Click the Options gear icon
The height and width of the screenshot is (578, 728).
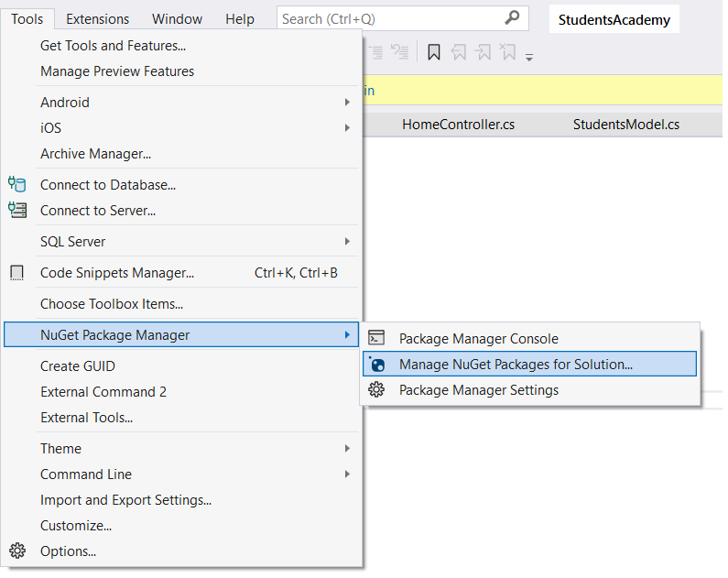pos(17,551)
